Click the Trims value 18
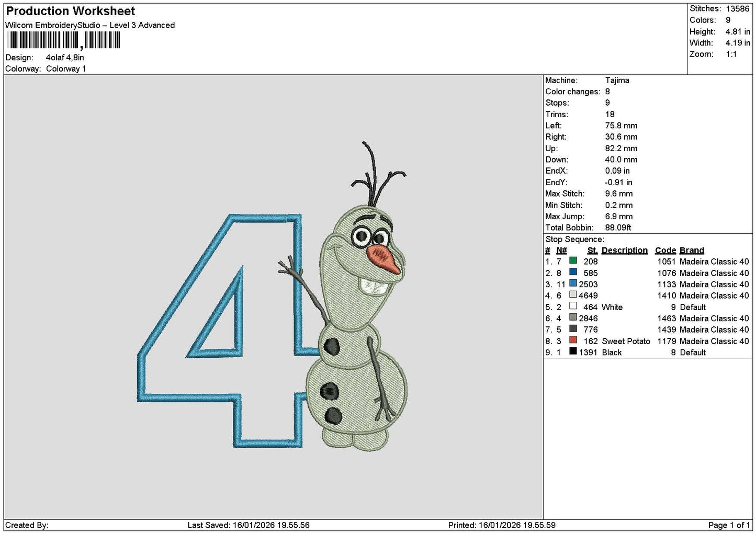The height and width of the screenshot is (534, 756). (x=610, y=115)
